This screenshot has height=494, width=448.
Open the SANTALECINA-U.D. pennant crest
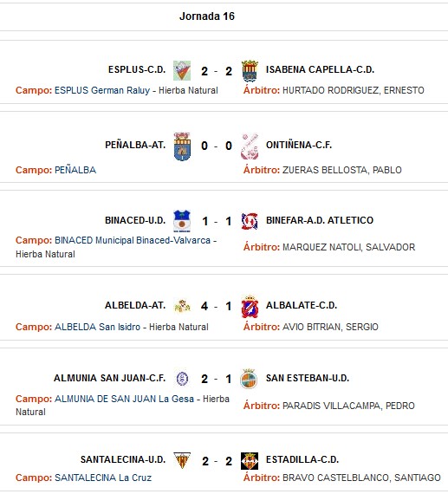(x=182, y=460)
